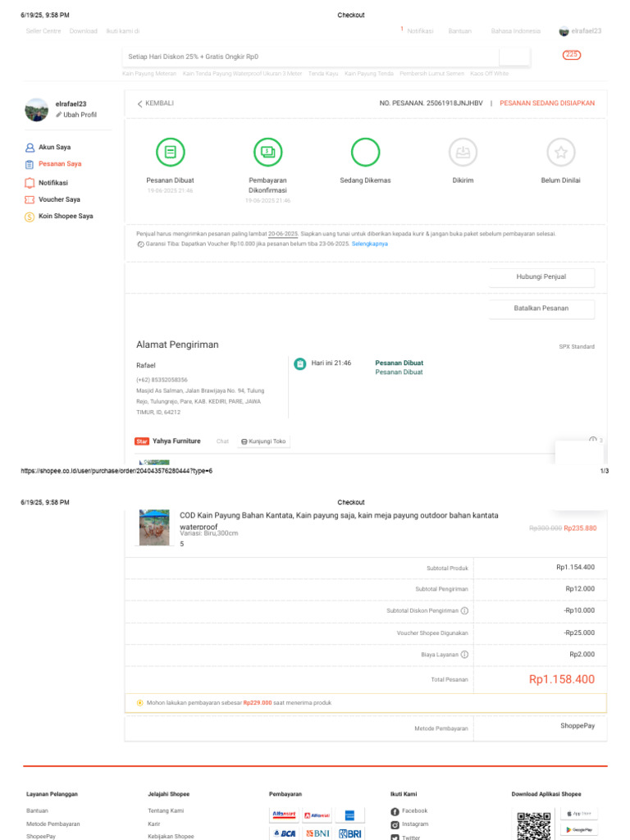
Task: Click the Sedang Dikemas step circle
Action: tap(365, 152)
